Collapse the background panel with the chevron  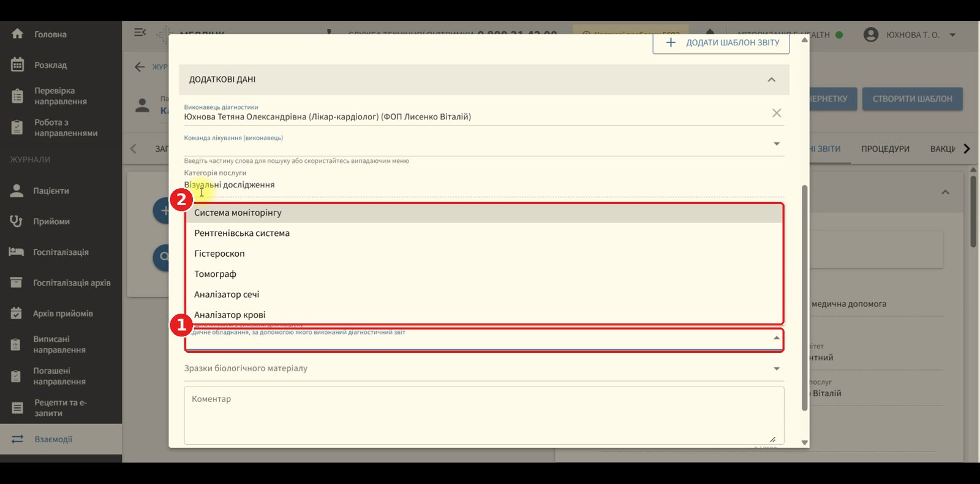pyautogui.click(x=945, y=192)
